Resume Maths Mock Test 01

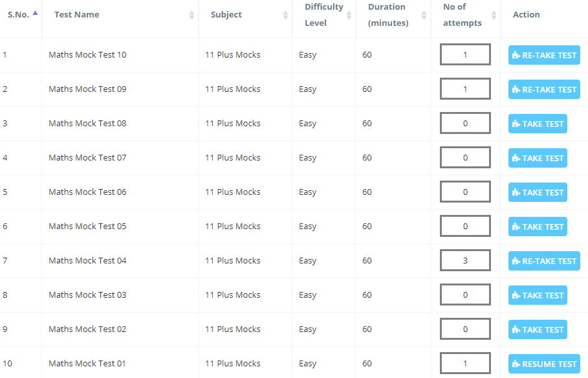pos(544,364)
